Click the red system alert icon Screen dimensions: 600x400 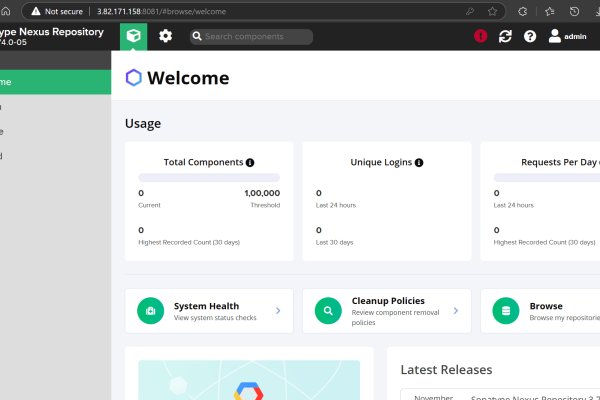(x=481, y=36)
